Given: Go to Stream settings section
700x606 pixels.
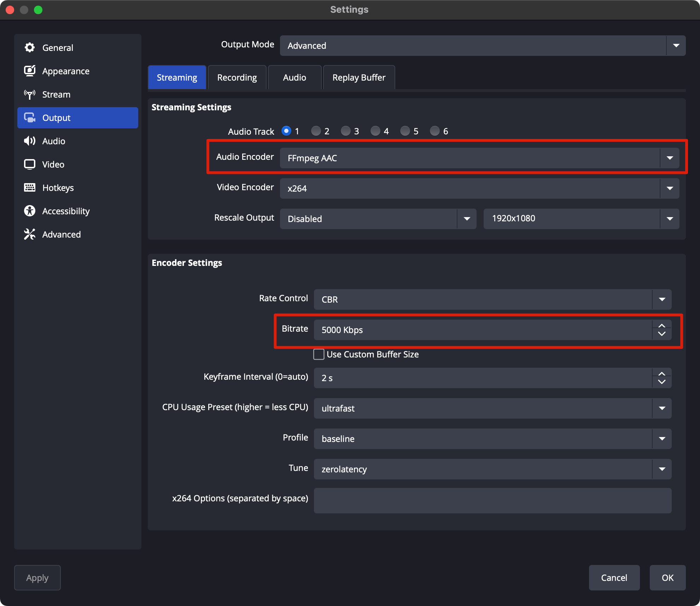Looking at the screenshot, I should coord(78,94).
